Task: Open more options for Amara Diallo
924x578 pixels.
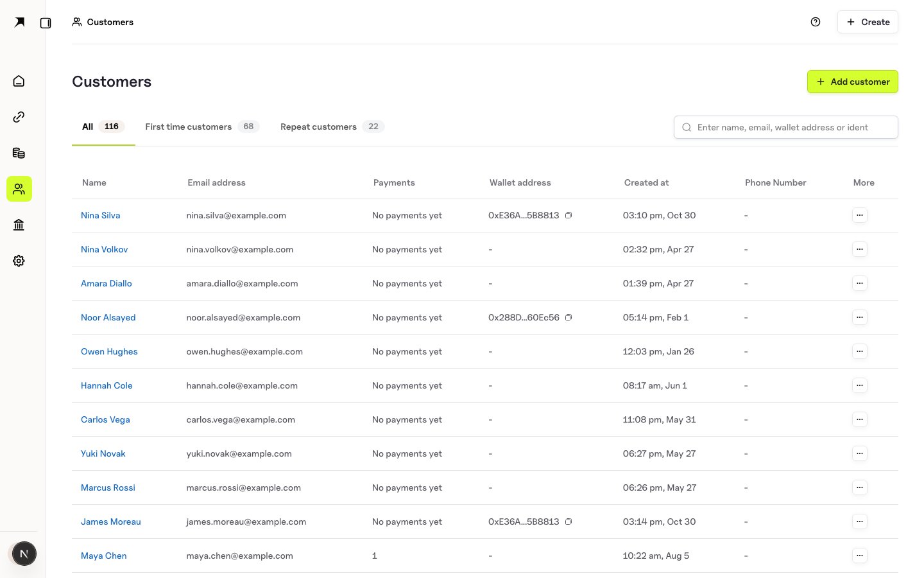Action: point(860,283)
